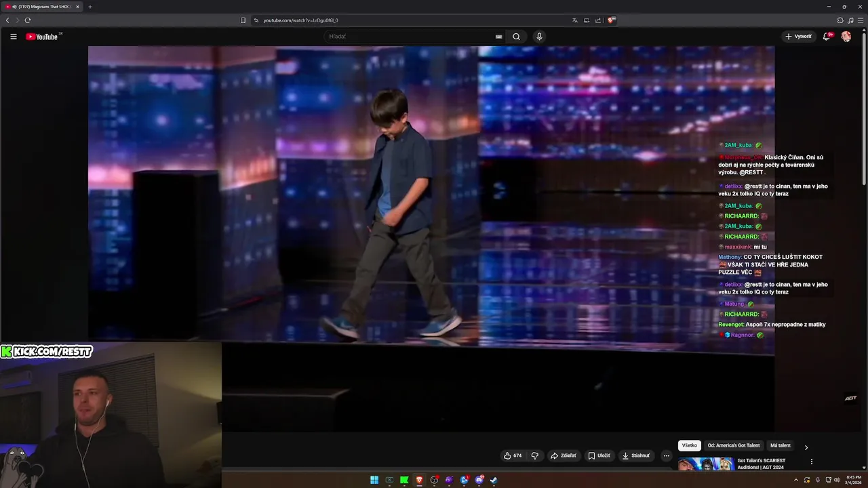Download video with Stiahnuť button
The height and width of the screenshot is (488, 868).
636,455
